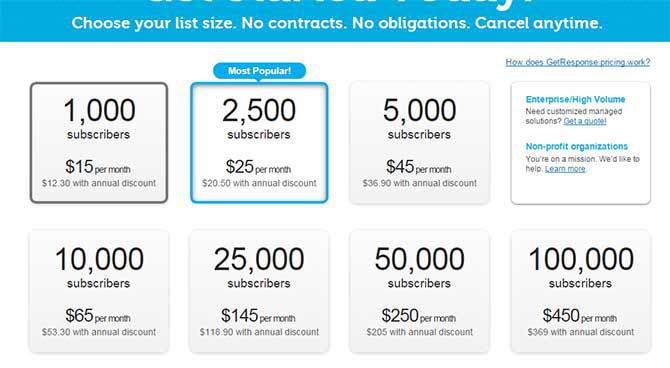Click the $25 per month price
The image size is (670, 368).
tap(258, 167)
